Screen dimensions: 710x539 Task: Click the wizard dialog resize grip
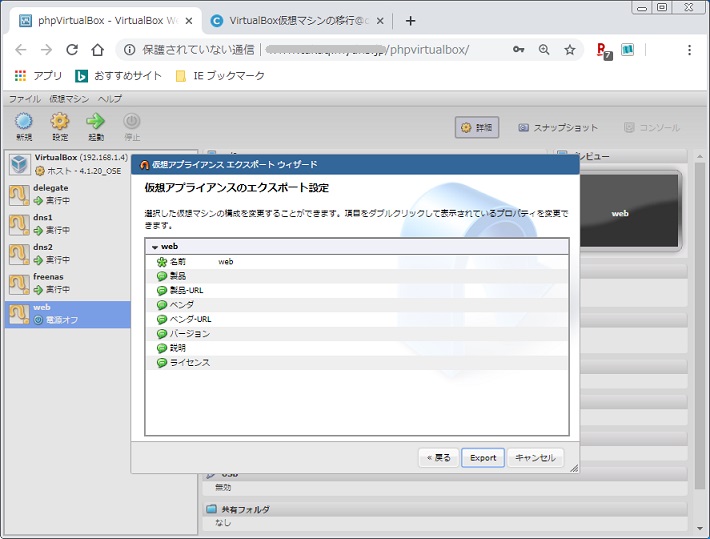tap(574, 468)
